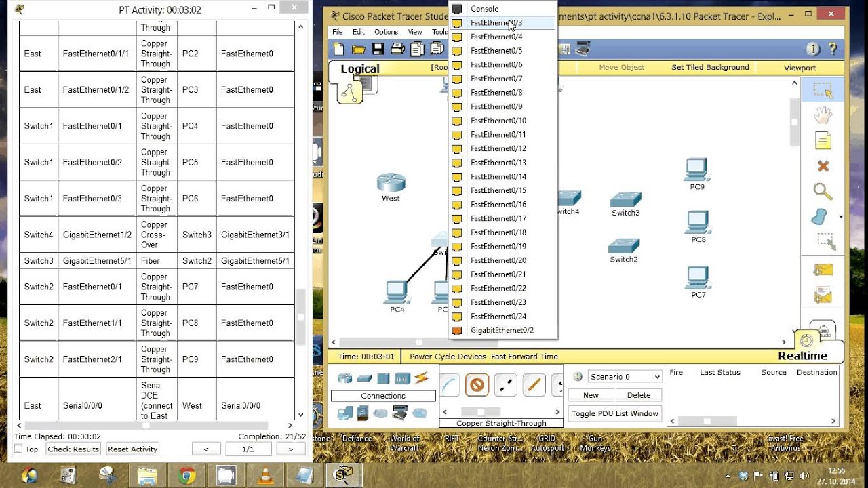Viewport: 868px width, 488px height.
Task: Open the File menu in Packet Tracer
Action: coord(337,32)
